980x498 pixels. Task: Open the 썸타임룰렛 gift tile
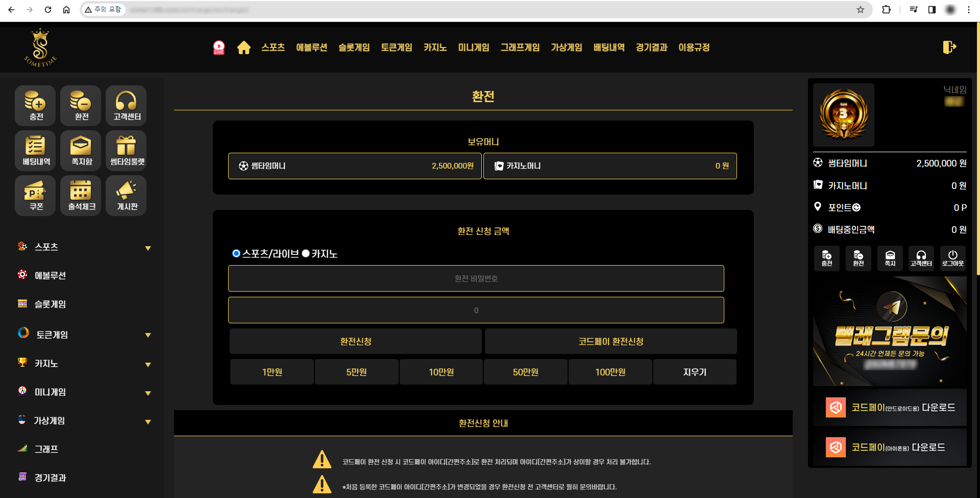point(126,151)
